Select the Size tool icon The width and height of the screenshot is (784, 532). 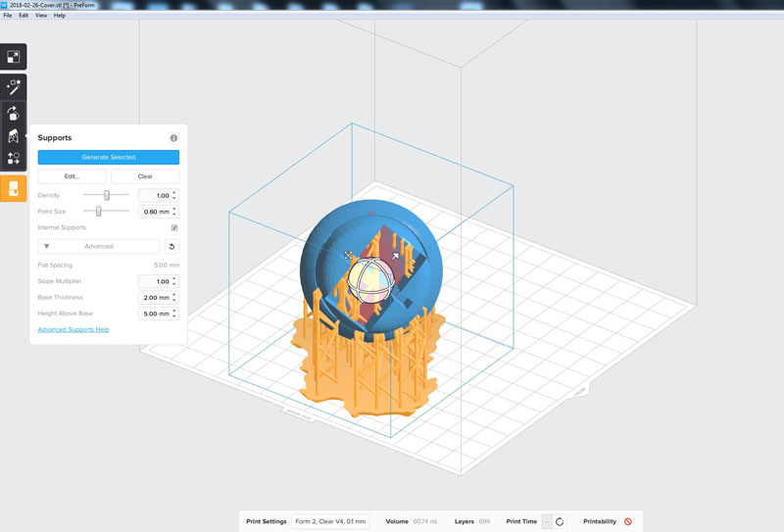coord(14,57)
